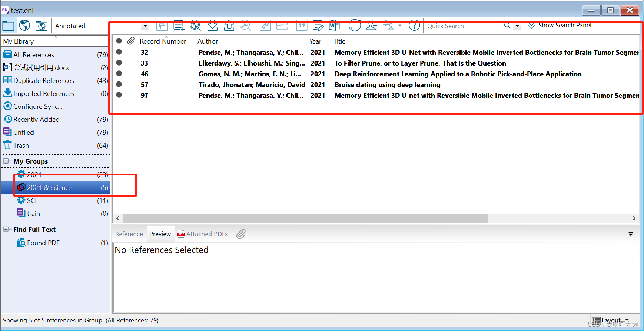Click the Sync Library icon

coord(355,26)
